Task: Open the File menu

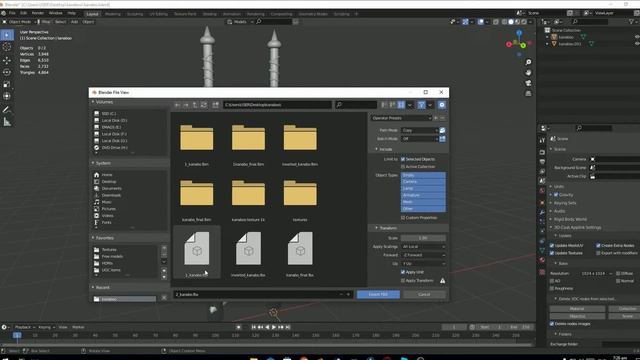Action: (x=12, y=13)
